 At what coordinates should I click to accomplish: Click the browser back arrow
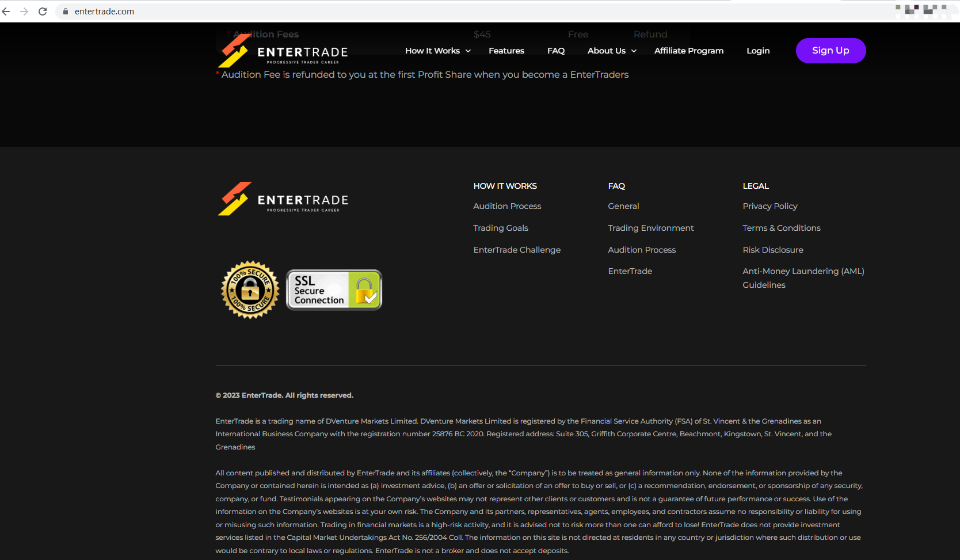(6, 12)
